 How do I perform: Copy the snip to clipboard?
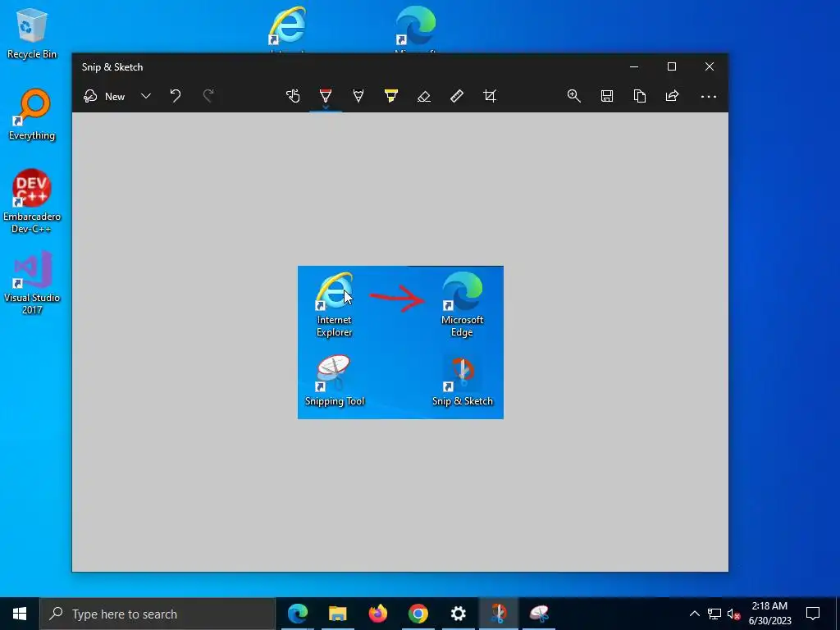[640, 97]
